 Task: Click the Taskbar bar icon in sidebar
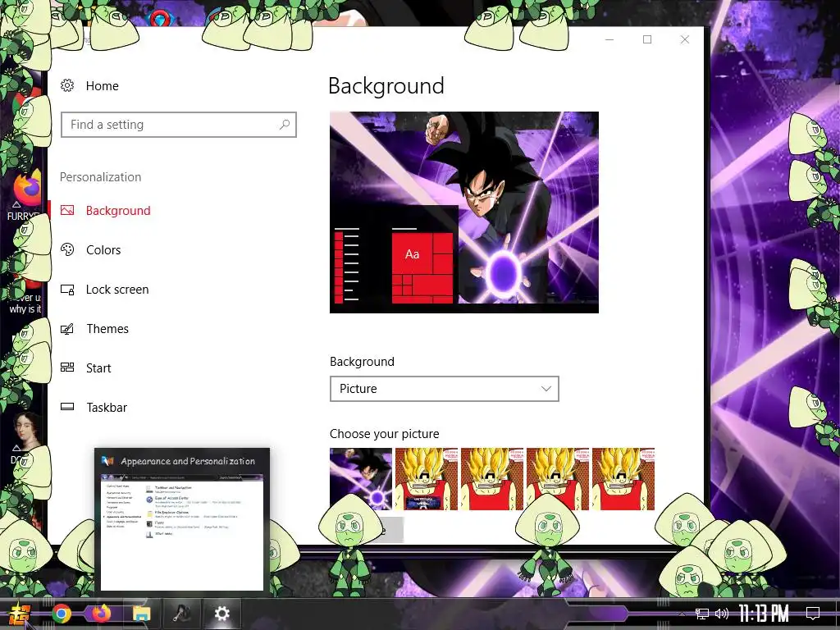[67, 407]
